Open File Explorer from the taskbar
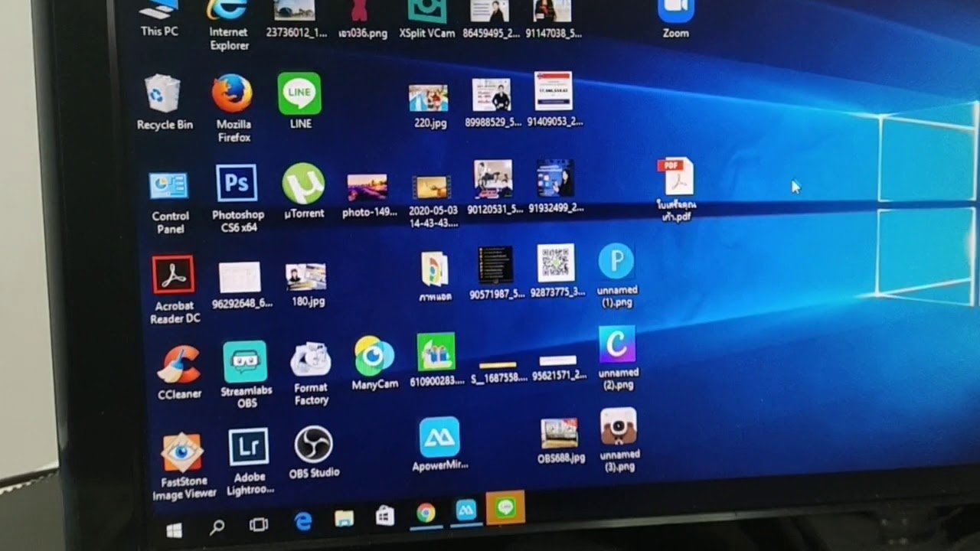980x551 pixels. (x=345, y=520)
